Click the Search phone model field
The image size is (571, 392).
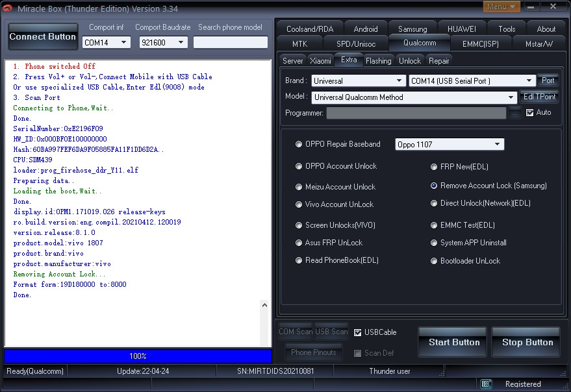click(x=230, y=42)
